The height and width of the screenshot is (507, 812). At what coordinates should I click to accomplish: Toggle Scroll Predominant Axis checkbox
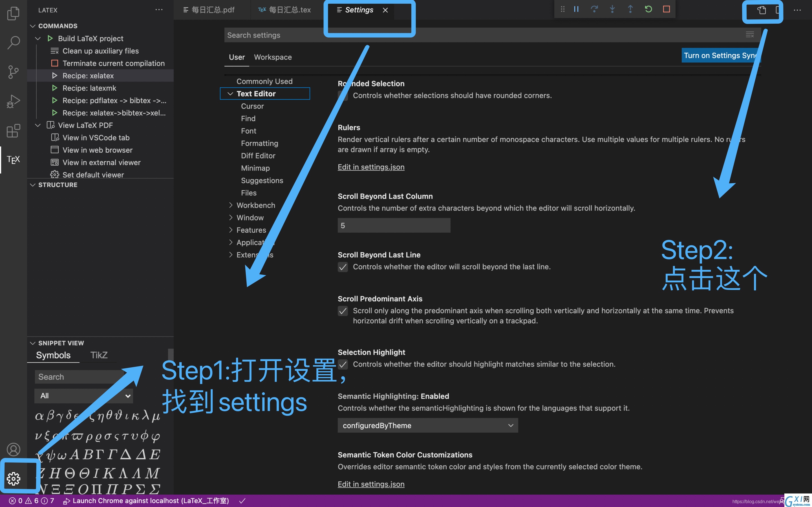(x=343, y=311)
